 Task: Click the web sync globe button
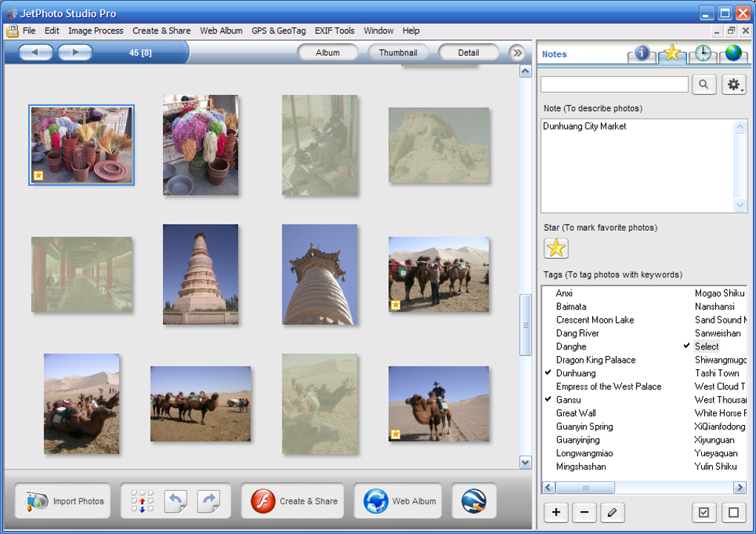[x=474, y=501]
